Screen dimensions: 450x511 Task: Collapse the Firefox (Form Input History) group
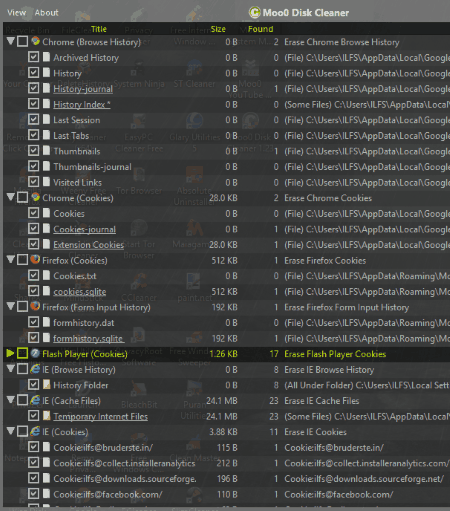(x=11, y=306)
